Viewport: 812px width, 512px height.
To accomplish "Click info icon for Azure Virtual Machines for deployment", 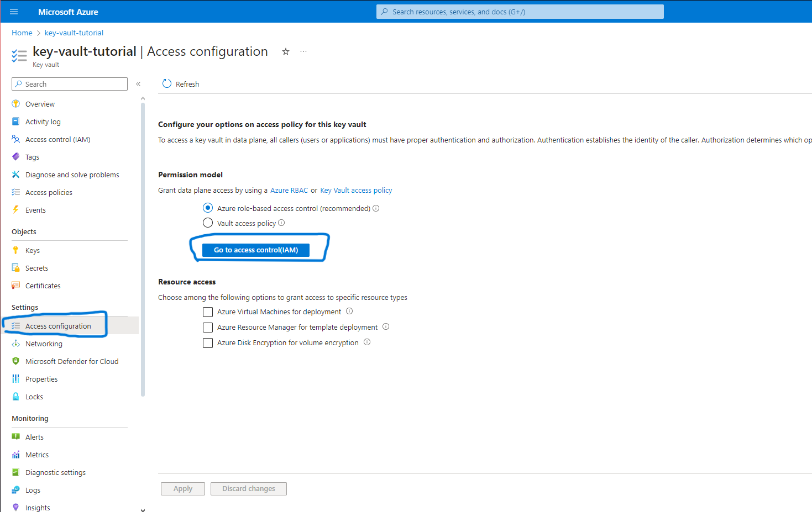I will pos(349,312).
